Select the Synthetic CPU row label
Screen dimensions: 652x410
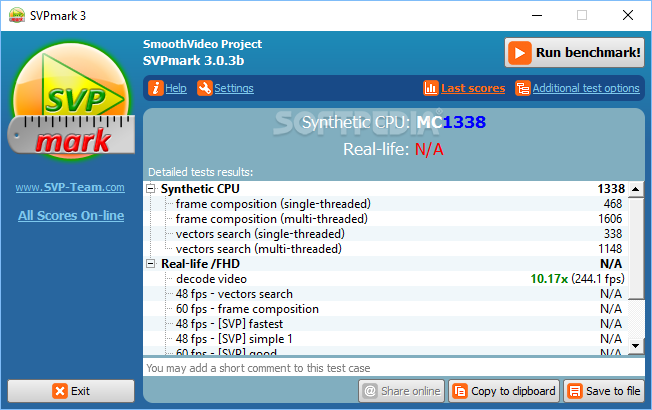click(200, 189)
